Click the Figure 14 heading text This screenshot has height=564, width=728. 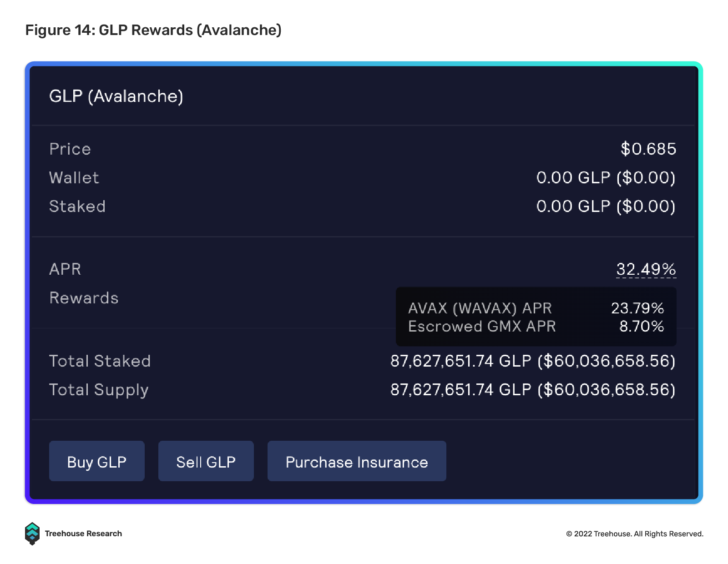[153, 30]
